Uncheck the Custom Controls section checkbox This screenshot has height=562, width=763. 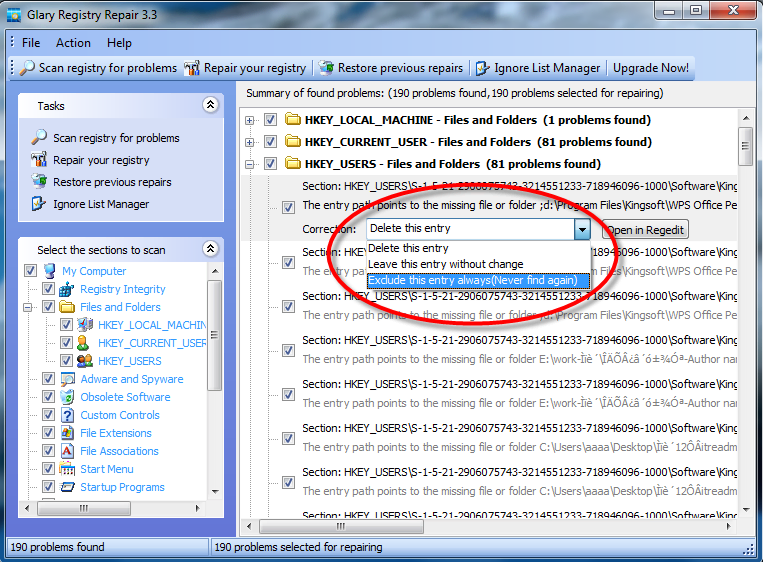pyautogui.click(x=48, y=415)
